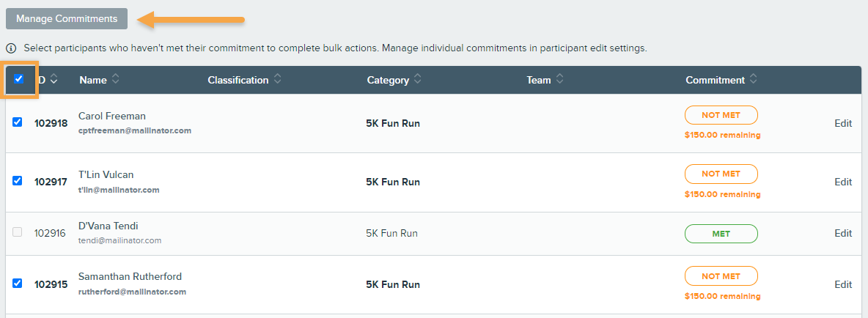The width and height of the screenshot is (868, 318).
Task: Click the Manage Commitments button
Action: [x=67, y=19]
